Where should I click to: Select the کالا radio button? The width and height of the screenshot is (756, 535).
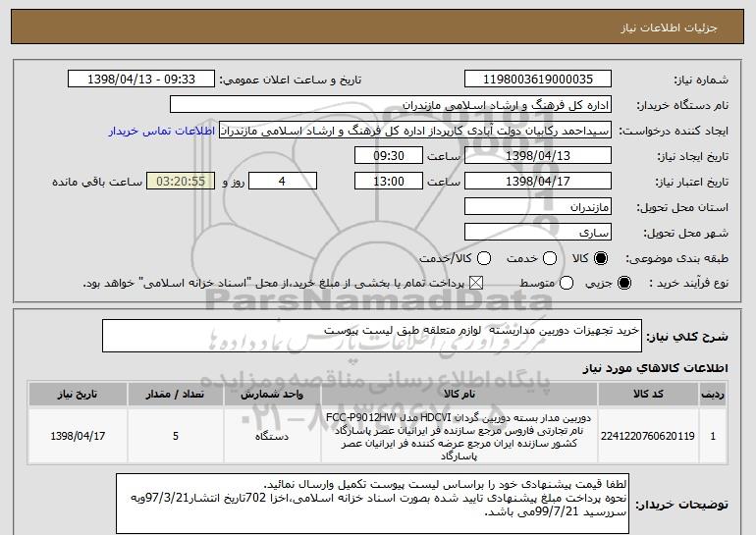pos(601,259)
